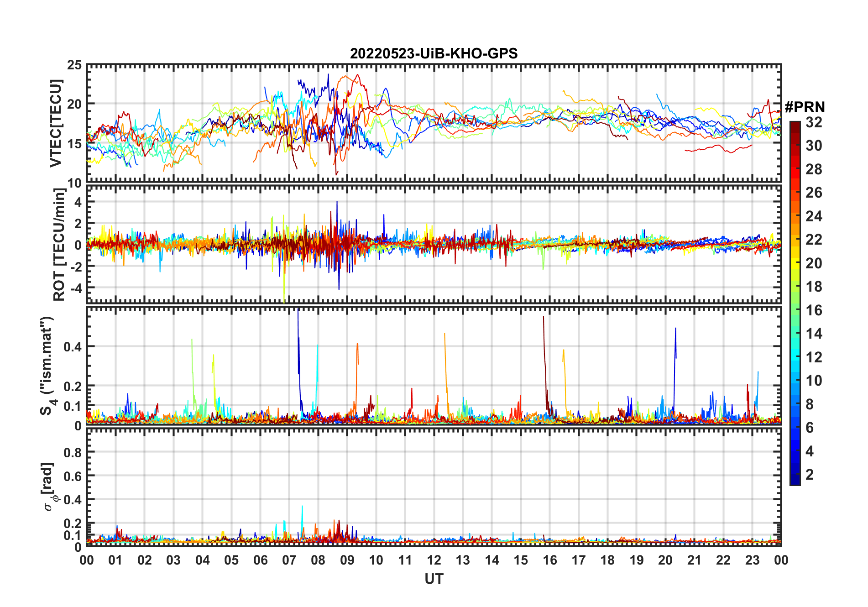Select the VTEC[TECU] y-axis label

click(56, 123)
